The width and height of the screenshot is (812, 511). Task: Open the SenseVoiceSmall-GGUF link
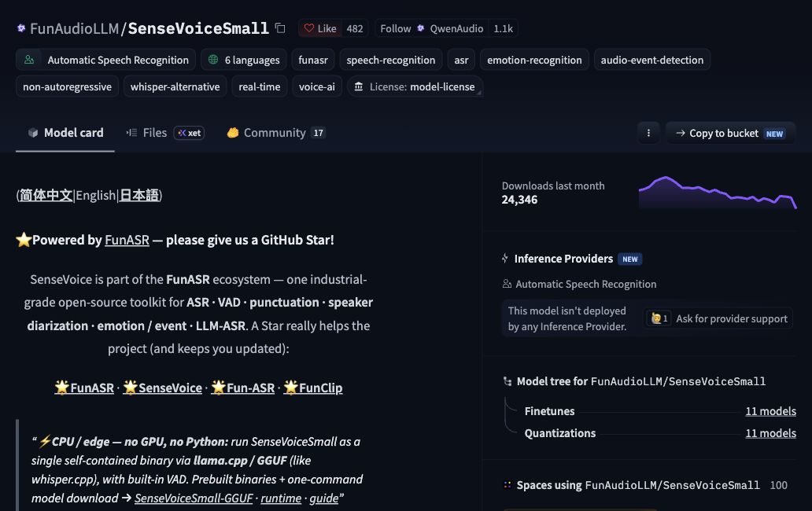(194, 498)
